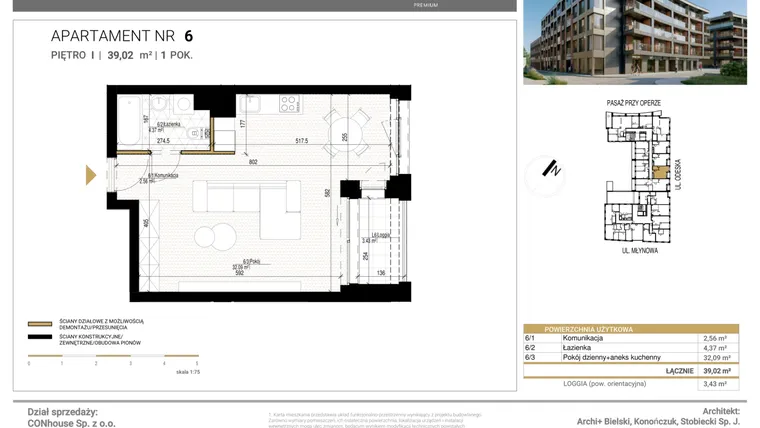Viewport: 760px width, 428px height.
Task: Click the 'UL. MŁYNOWA' street label
Action: point(640,251)
